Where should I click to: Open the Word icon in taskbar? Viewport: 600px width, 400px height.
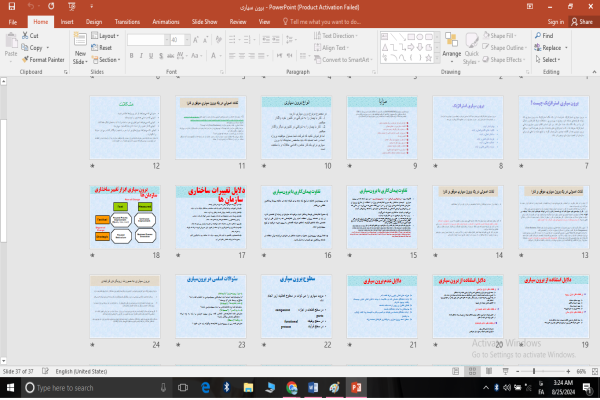click(x=310, y=388)
